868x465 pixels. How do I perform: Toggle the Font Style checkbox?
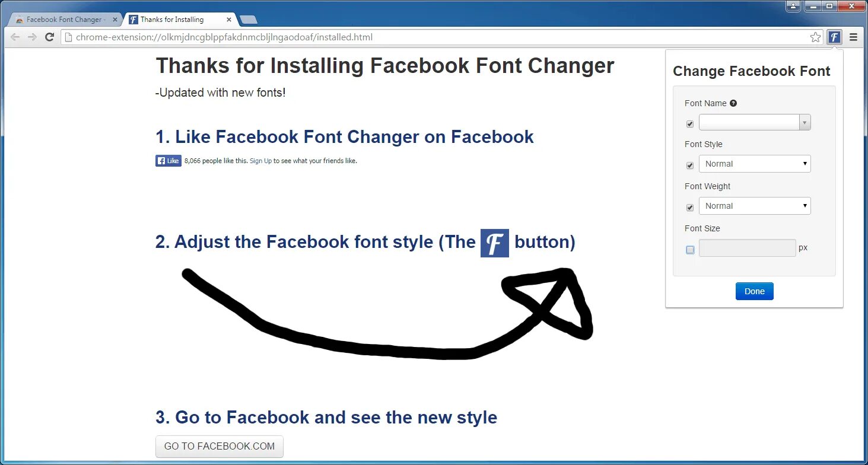coord(690,165)
